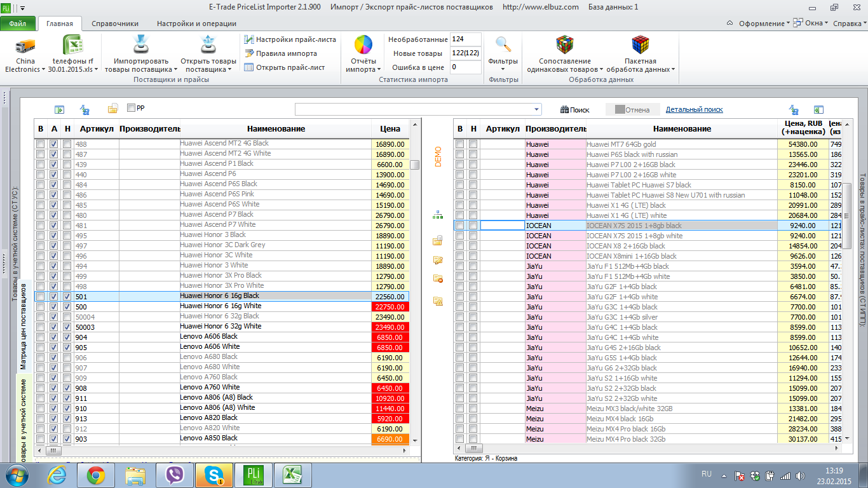Screen dimensions: 868x488
Task: Click the green hierarchy tree icon between the tables
Action: point(438,215)
